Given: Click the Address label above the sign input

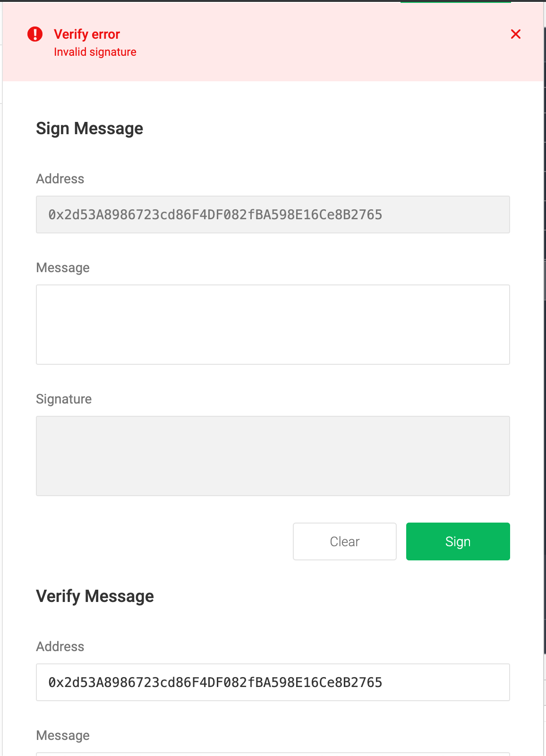Looking at the screenshot, I should [x=60, y=179].
